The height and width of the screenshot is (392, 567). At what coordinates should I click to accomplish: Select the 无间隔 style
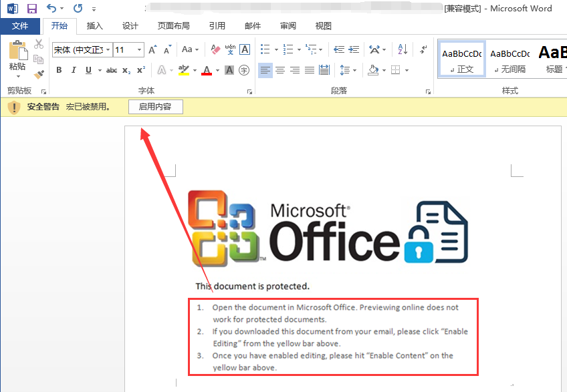tap(510, 59)
